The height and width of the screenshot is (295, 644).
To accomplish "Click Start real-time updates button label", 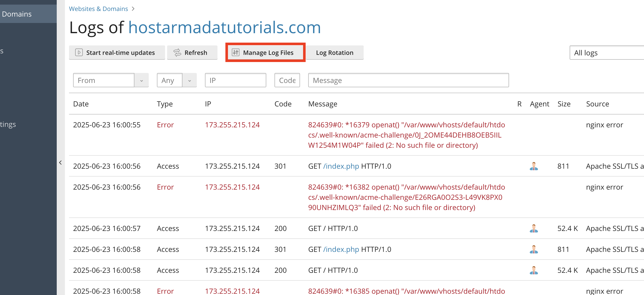I will tap(121, 53).
